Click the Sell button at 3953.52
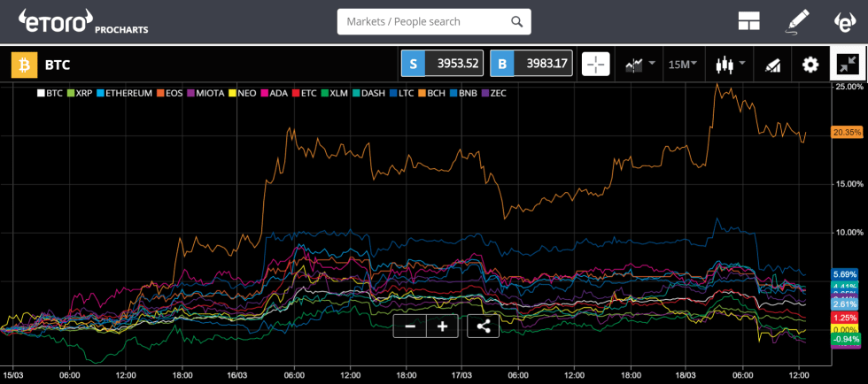This screenshot has width=868, height=384. [442, 65]
